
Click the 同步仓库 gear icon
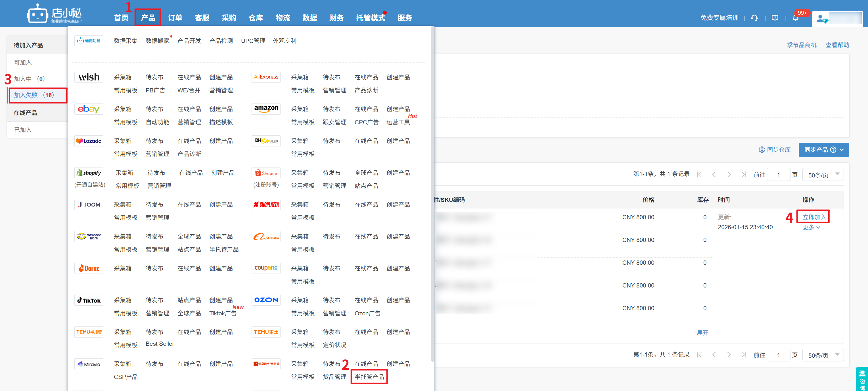[x=762, y=150]
